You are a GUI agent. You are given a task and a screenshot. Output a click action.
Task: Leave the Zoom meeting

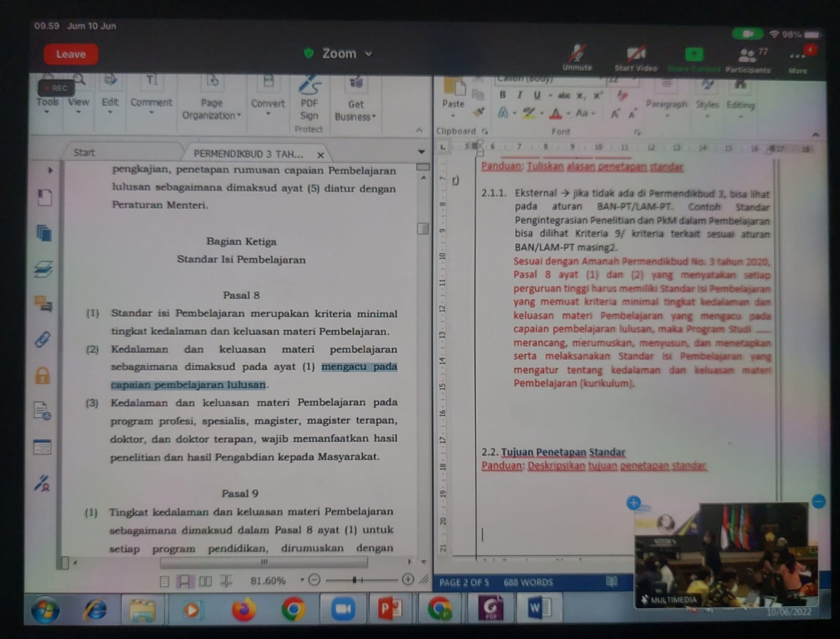point(70,55)
